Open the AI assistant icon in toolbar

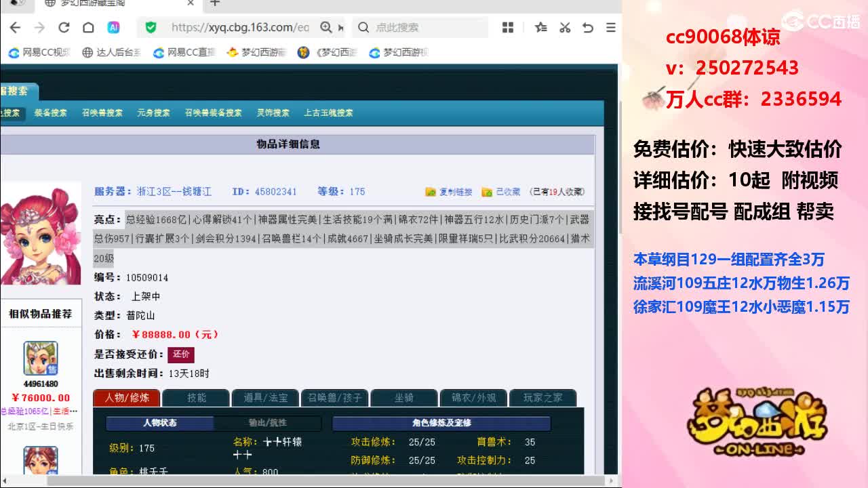point(113,27)
